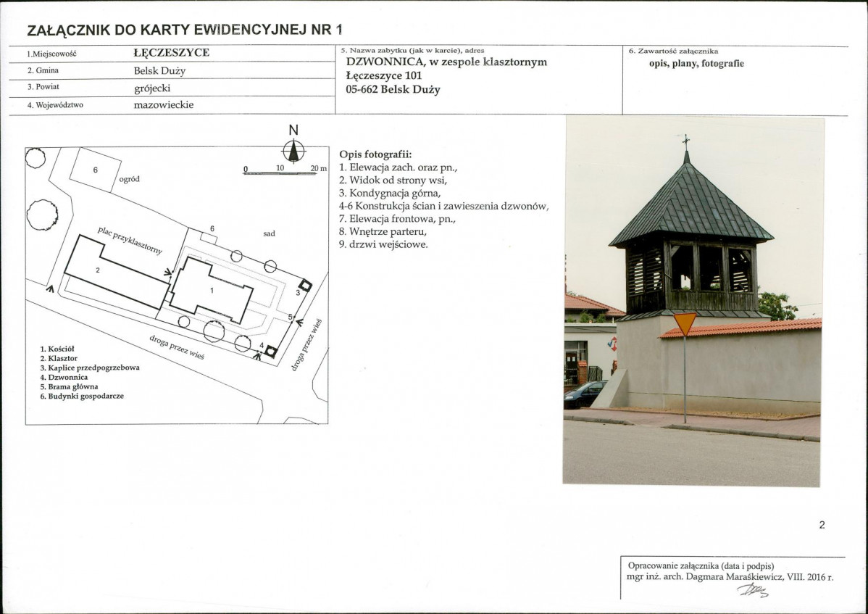868x614 pixels.
Task: Click the yellow yield road sign in photo
Action: click(685, 324)
